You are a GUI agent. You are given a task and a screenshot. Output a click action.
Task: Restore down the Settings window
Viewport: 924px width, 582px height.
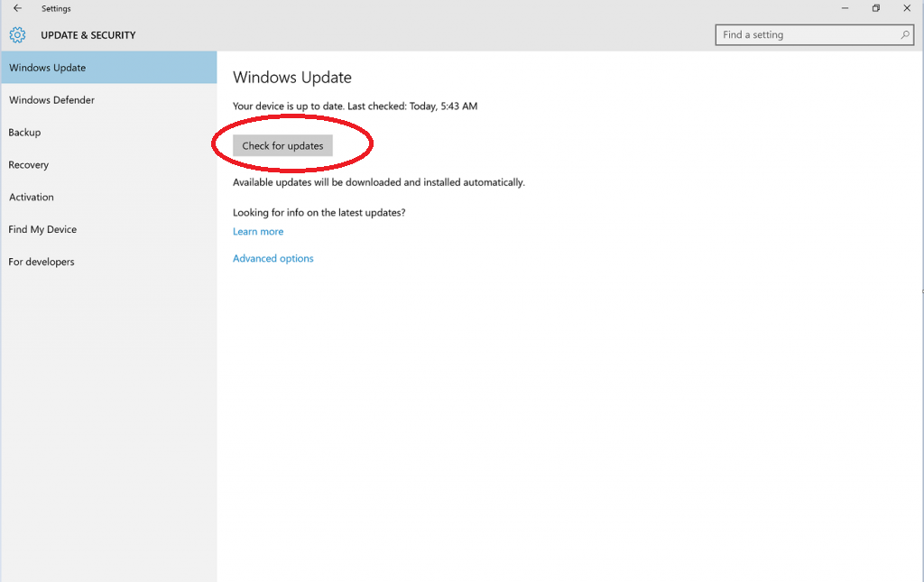tap(875, 8)
